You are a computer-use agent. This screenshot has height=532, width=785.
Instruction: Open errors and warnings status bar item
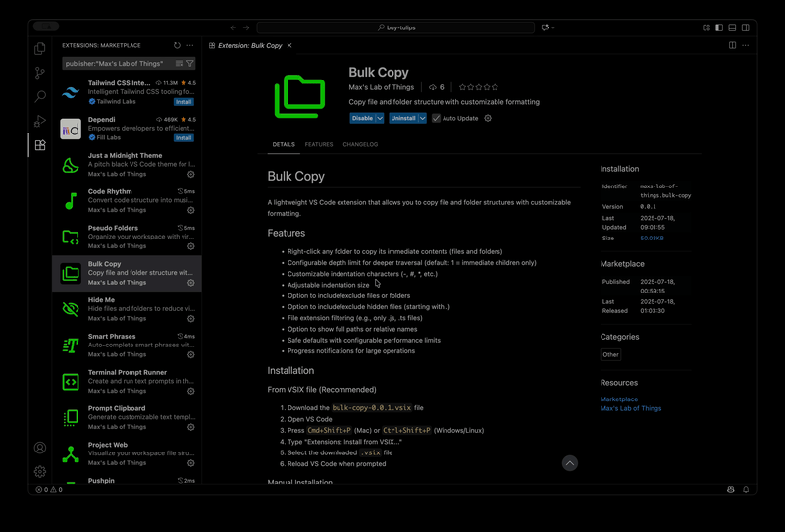pos(49,490)
